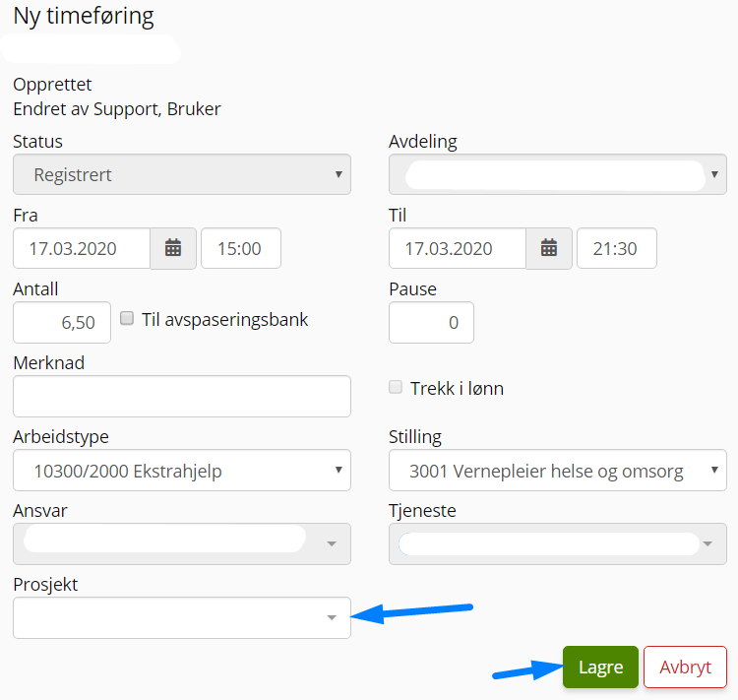The image size is (738, 700).
Task: Select the Fra time field 15:00
Action: point(241,248)
